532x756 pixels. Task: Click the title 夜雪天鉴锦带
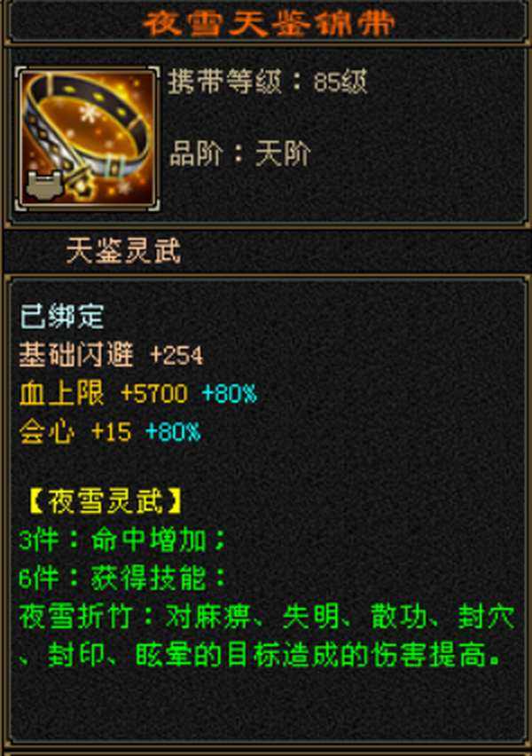269,24
